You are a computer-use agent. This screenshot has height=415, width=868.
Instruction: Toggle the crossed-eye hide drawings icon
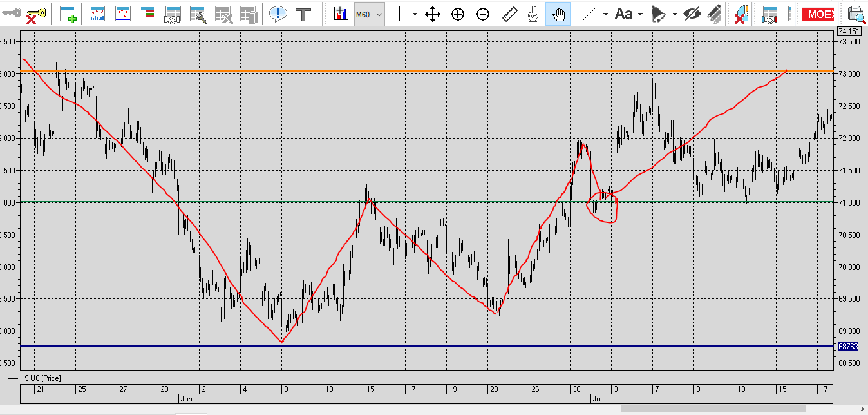(692, 14)
